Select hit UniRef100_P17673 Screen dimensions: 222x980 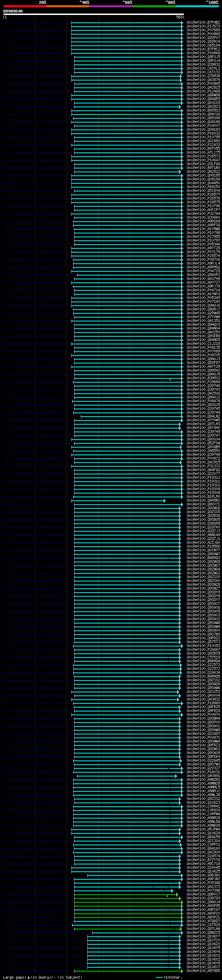coord(203,26)
